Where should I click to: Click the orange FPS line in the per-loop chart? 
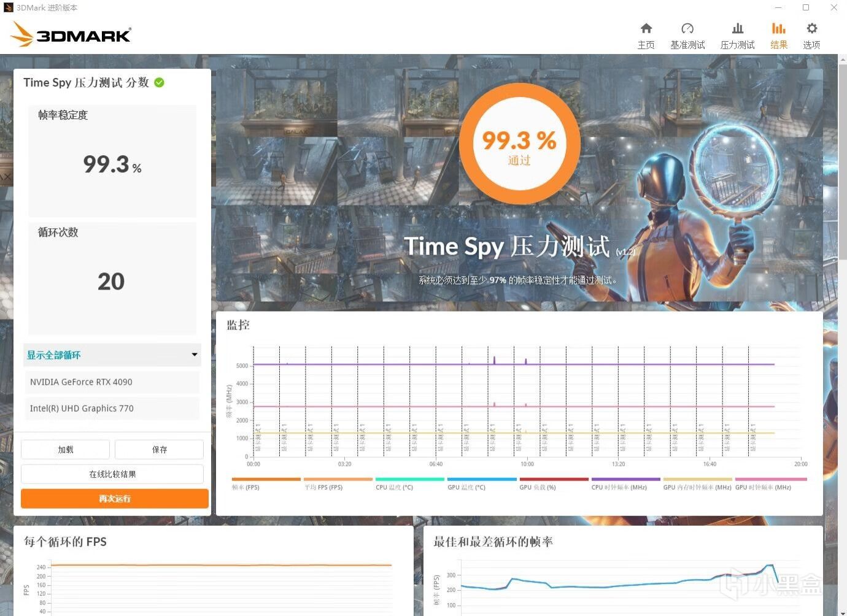pos(221,565)
